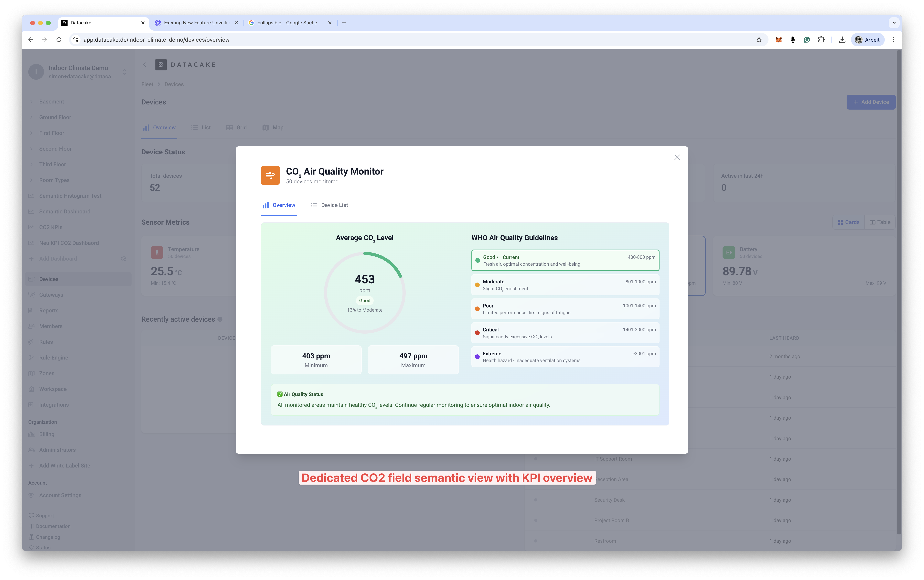924x580 pixels.
Task: Click the microphone extension icon
Action: (792, 39)
